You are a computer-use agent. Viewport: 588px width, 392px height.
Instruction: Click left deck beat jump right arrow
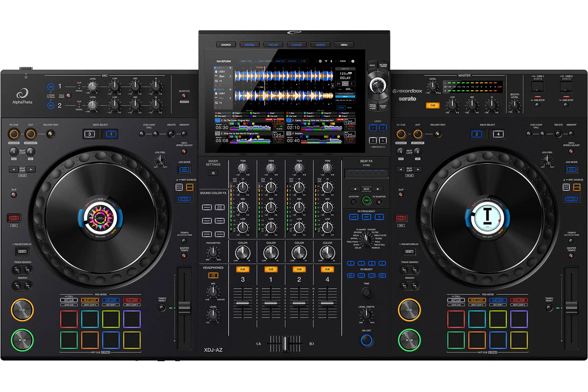(31, 169)
